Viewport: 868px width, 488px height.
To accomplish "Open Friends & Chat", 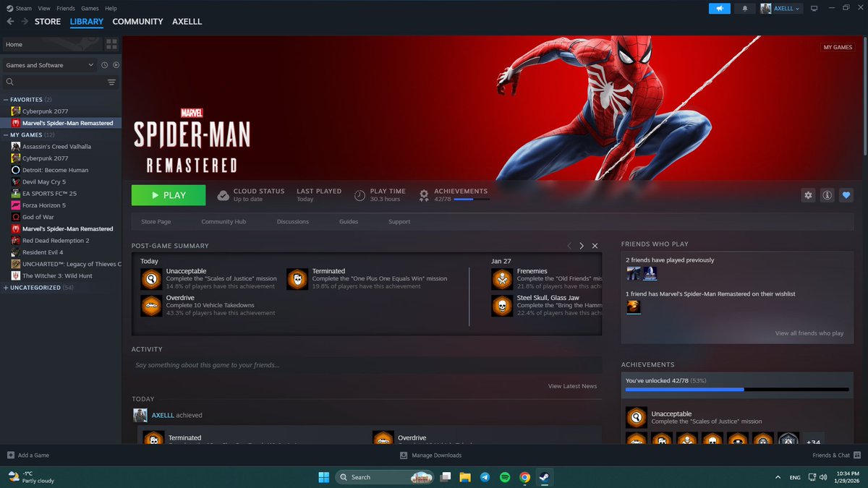I will pyautogui.click(x=837, y=455).
